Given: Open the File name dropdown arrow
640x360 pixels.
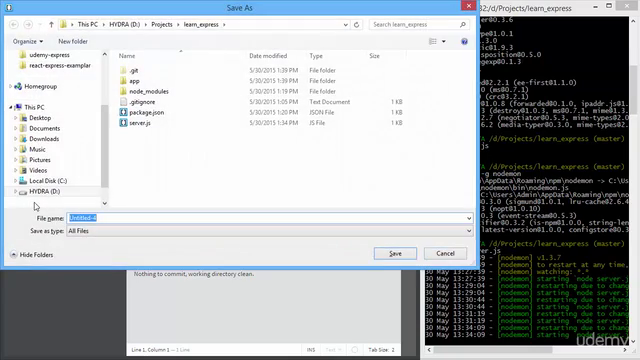Looking at the screenshot, I should [469, 218].
